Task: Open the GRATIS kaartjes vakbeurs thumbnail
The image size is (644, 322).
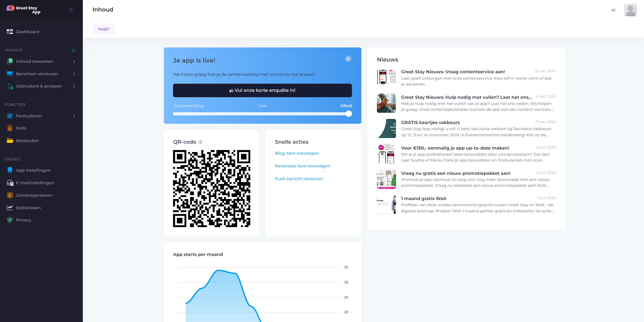Action: tap(386, 129)
